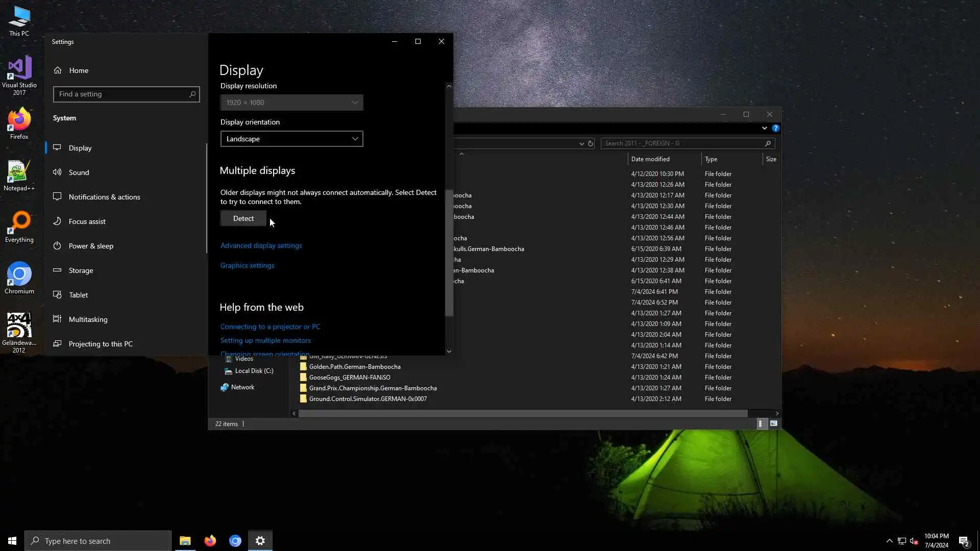Open Notifications & actions settings

tap(104, 197)
